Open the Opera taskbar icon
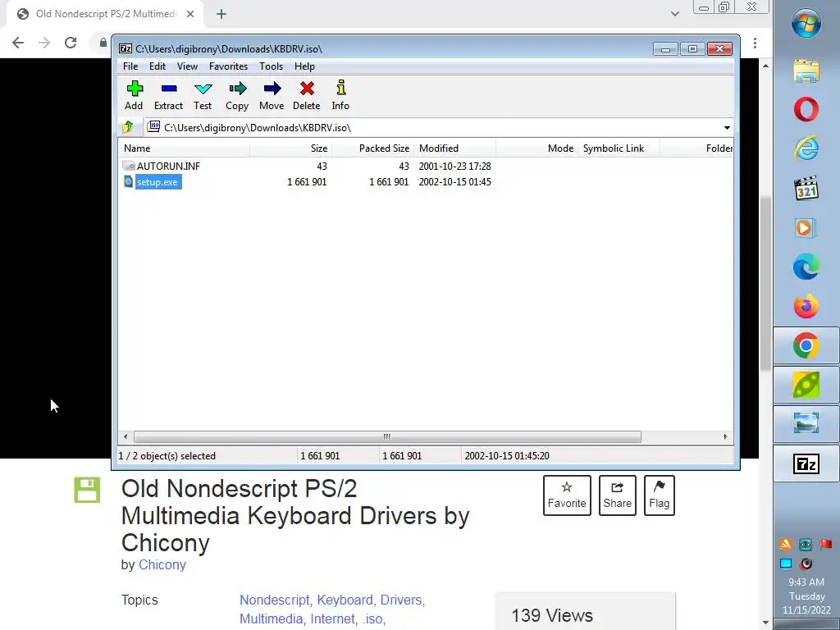Image resolution: width=840 pixels, height=630 pixels. point(806,109)
